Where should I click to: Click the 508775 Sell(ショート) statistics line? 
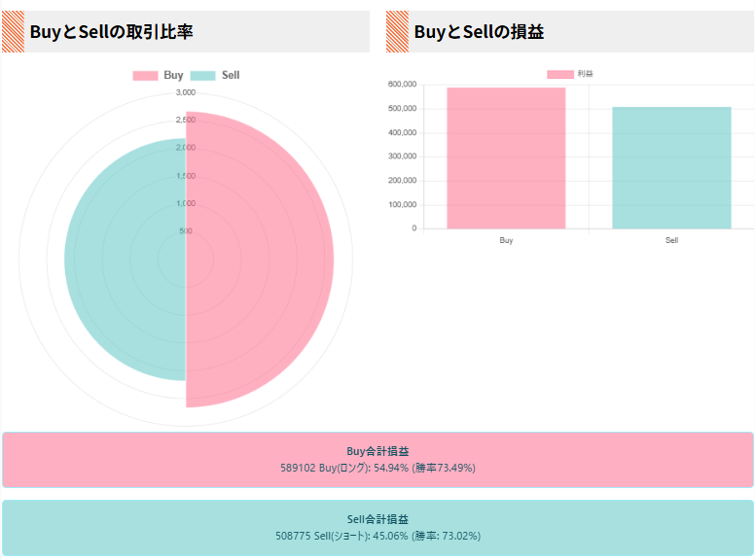point(377,536)
